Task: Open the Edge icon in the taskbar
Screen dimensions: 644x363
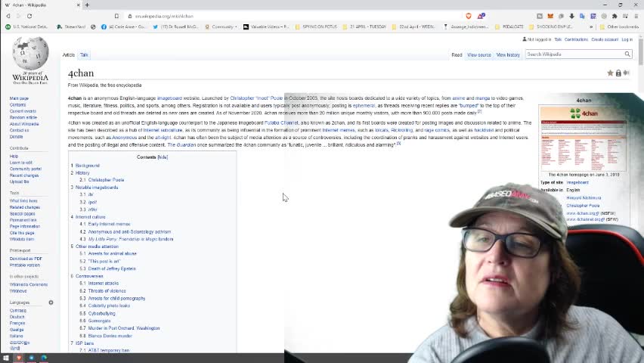Action: coord(44,358)
